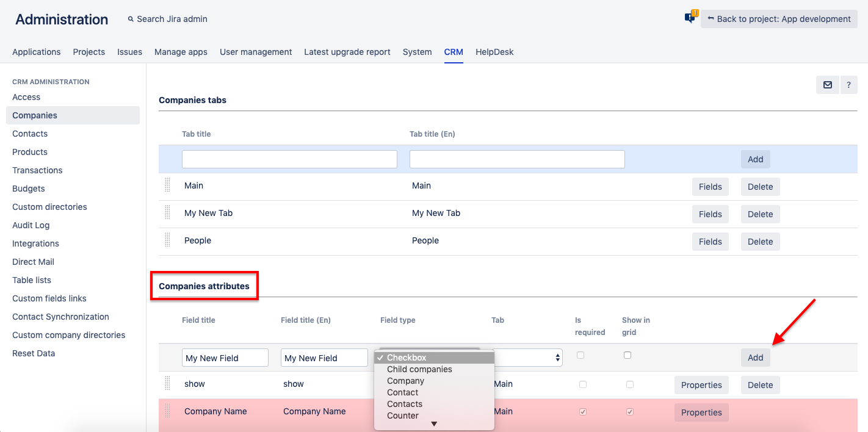Screen dimensions: 868x432
Task: Open Contacts in CRM administration sidebar
Action: pyautogui.click(x=30, y=134)
